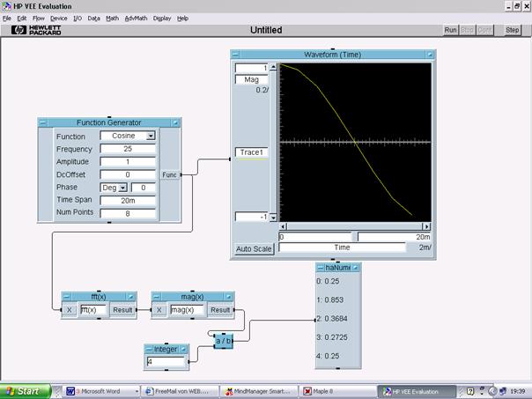The height and width of the screenshot is (399, 532).
Task: Click the mag(x) Result output terminal
Action: [x=220, y=310]
